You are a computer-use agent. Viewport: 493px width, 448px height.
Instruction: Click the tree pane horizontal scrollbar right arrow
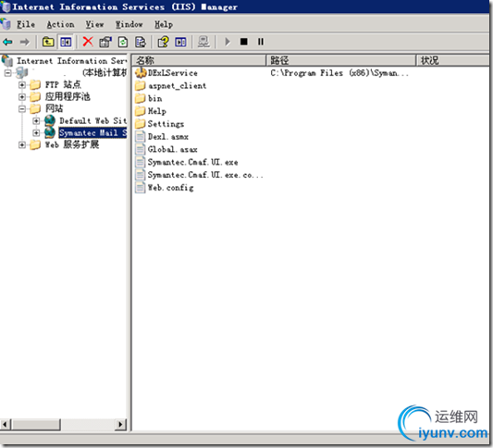pyautogui.click(x=120, y=425)
